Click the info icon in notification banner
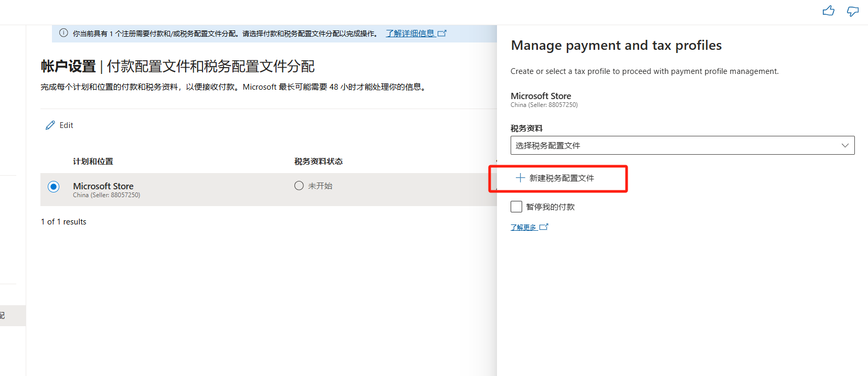 [x=63, y=33]
